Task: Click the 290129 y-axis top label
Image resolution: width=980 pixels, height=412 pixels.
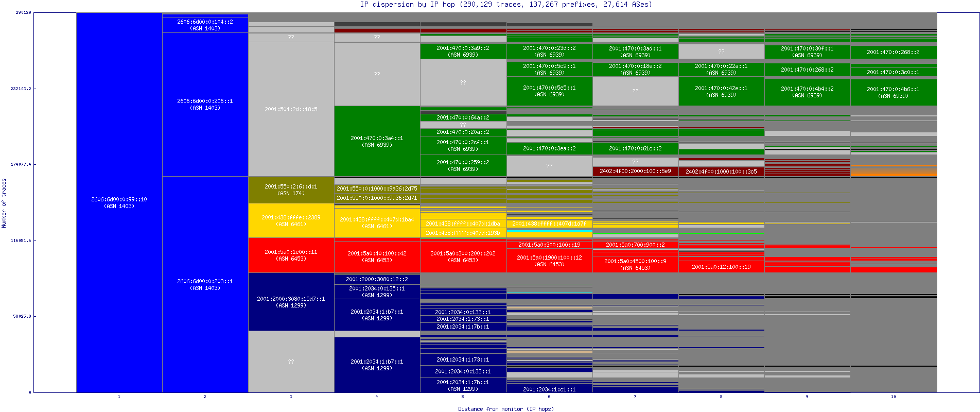Action: tap(23, 12)
